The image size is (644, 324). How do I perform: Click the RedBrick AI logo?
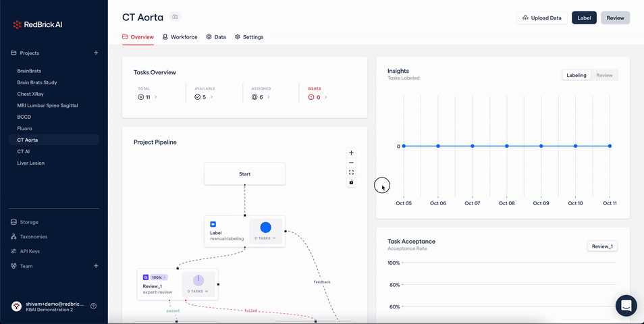pos(38,25)
